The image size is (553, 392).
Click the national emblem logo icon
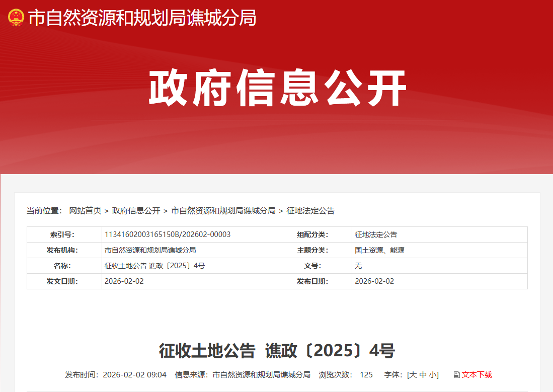pos(16,18)
